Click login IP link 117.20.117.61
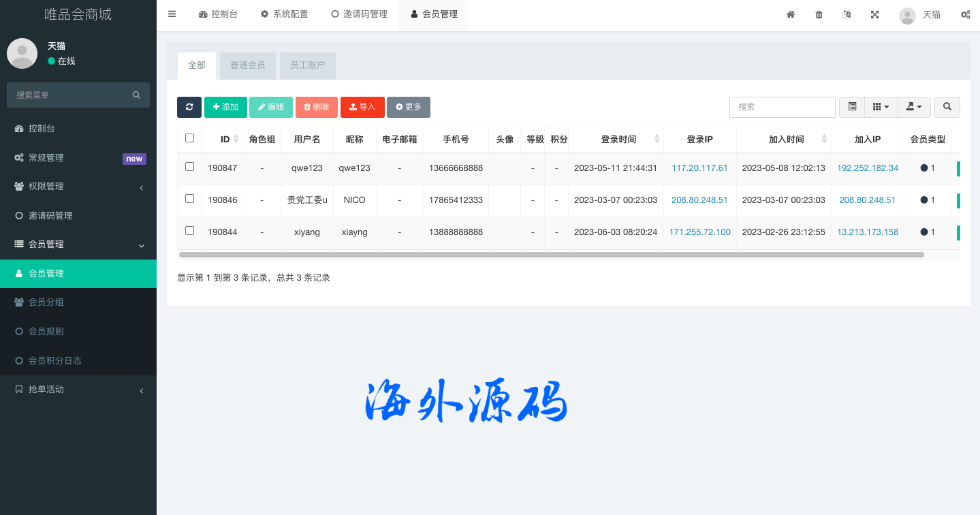Viewport: 980px width, 515px height. pos(699,168)
